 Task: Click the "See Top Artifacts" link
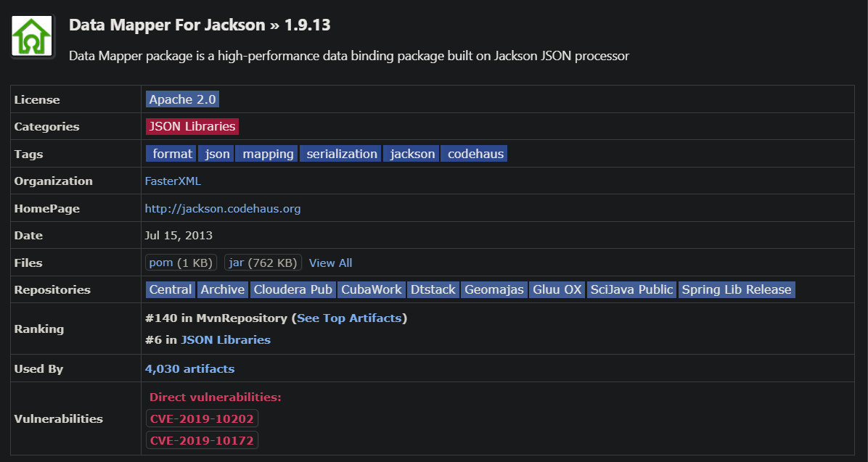pyautogui.click(x=349, y=316)
